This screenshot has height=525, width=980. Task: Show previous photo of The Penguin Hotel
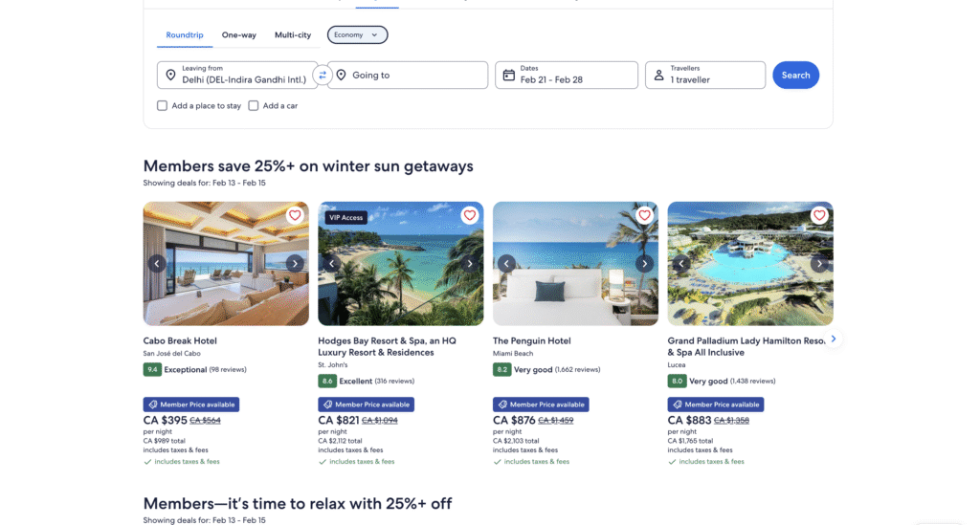pyautogui.click(x=507, y=264)
